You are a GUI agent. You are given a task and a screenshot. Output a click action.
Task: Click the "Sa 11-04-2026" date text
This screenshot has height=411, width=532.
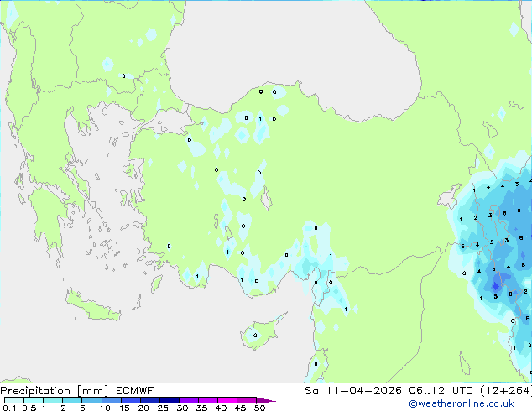click(353, 391)
